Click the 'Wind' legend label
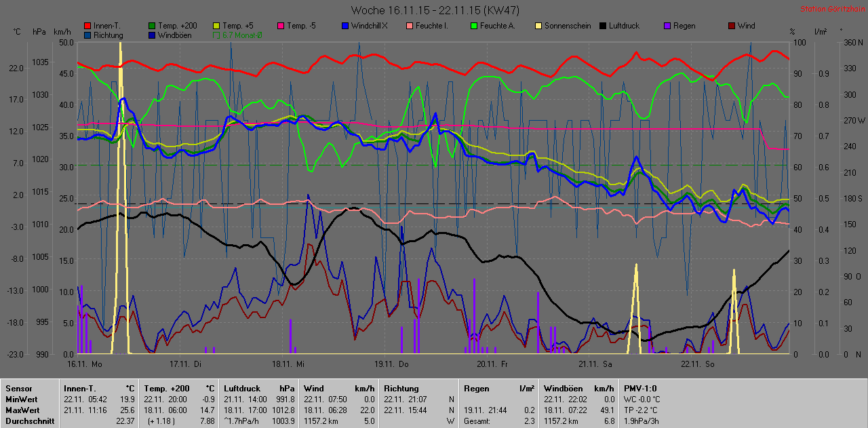Viewport: 868px width, 428px height. tap(746, 26)
